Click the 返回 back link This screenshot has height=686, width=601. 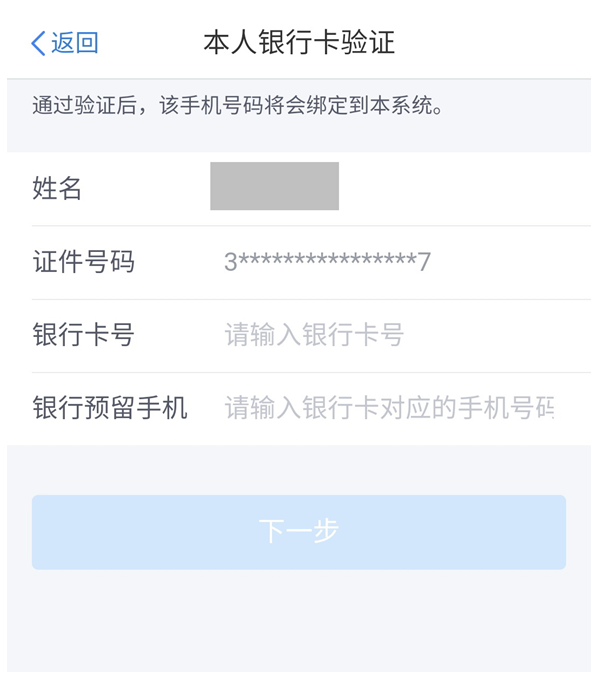pyautogui.click(x=65, y=43)
